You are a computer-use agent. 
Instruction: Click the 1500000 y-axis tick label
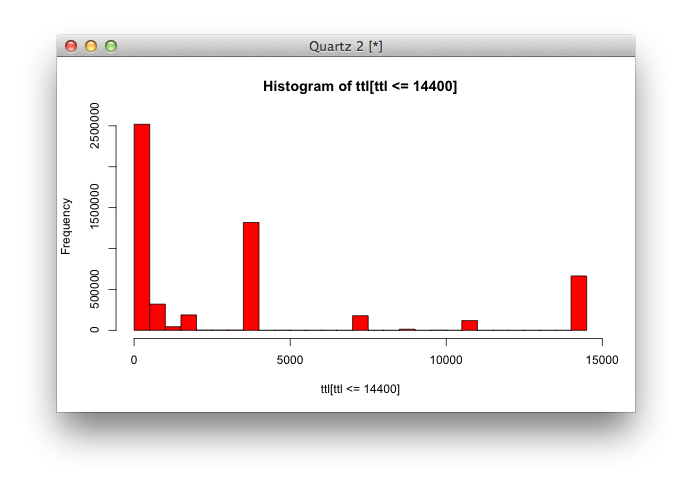coord(95,207)
